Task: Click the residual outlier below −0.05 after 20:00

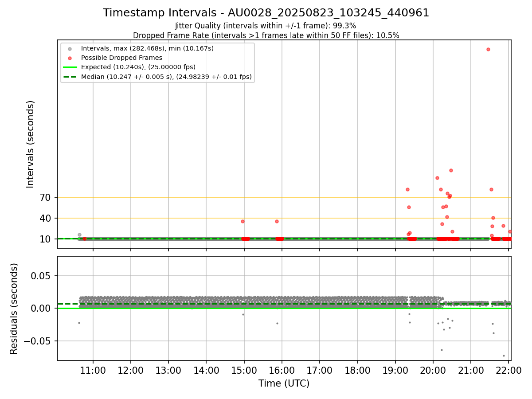Action: click(442, 350)
